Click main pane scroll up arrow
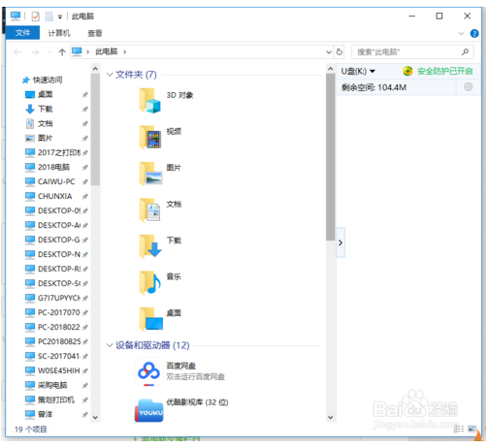489x448 pixels. [330, 69]
